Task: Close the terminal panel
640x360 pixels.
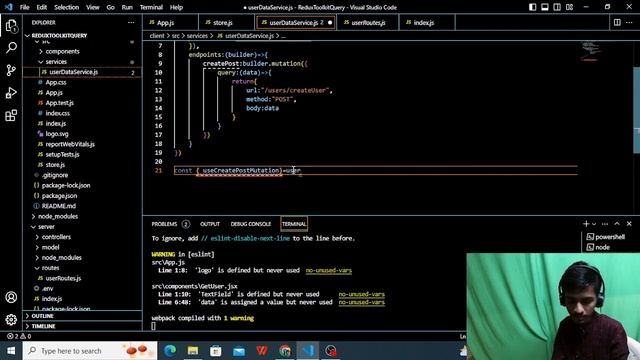Action: pos(629,224)
